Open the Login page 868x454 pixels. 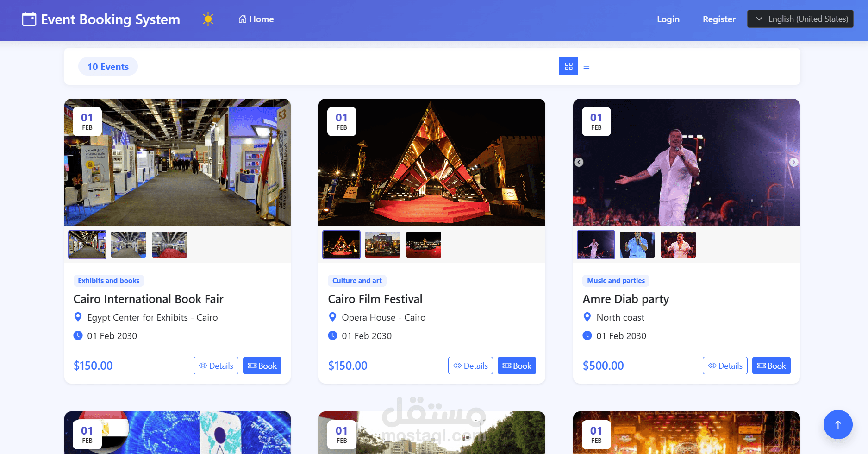pos(668,19)
